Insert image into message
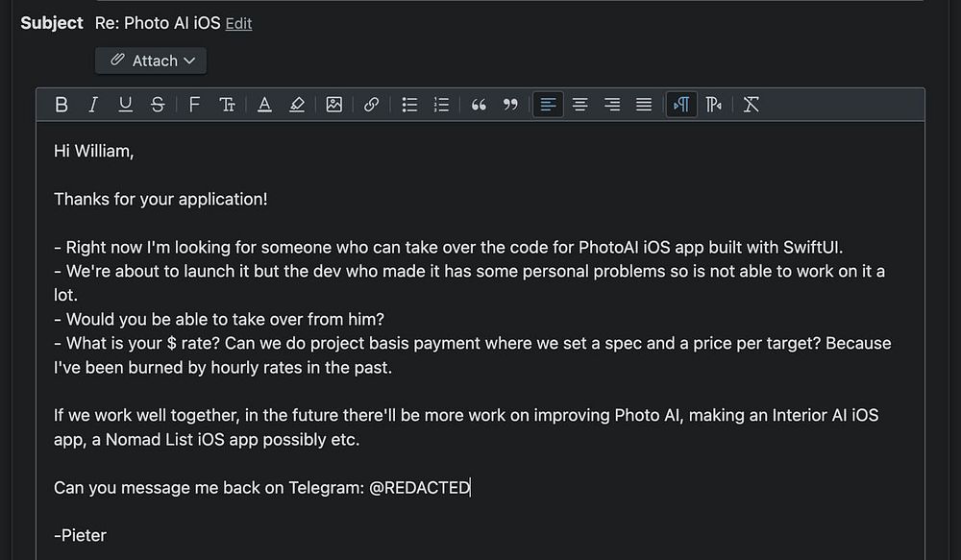Viewport: 961px width, 560px height. coord(334,105)
